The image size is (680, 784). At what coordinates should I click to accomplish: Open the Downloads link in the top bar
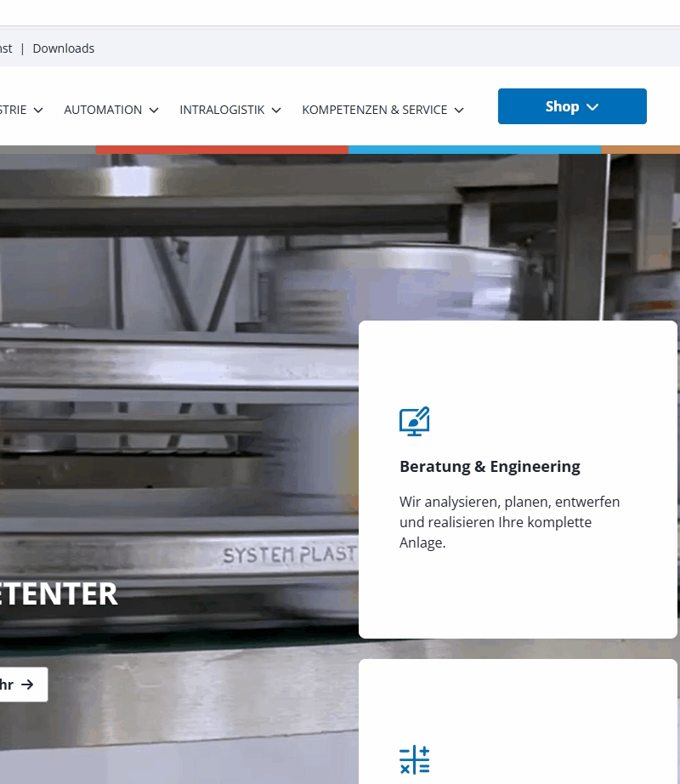point(64,48)
